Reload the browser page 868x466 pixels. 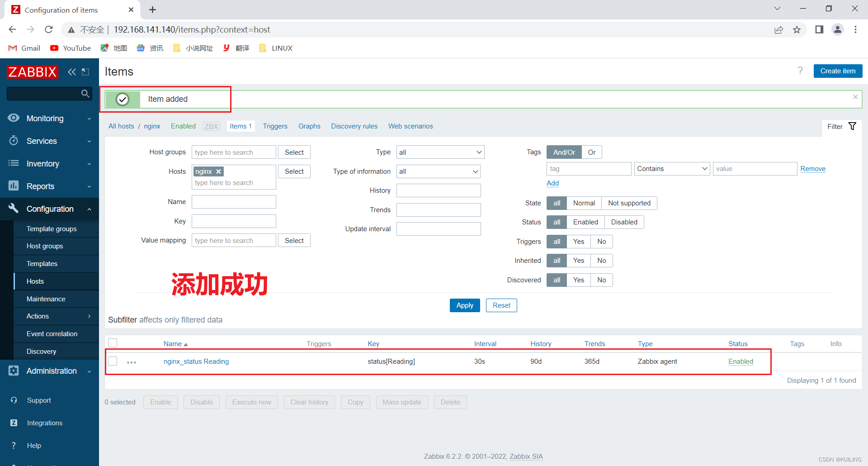pos(49,29)
